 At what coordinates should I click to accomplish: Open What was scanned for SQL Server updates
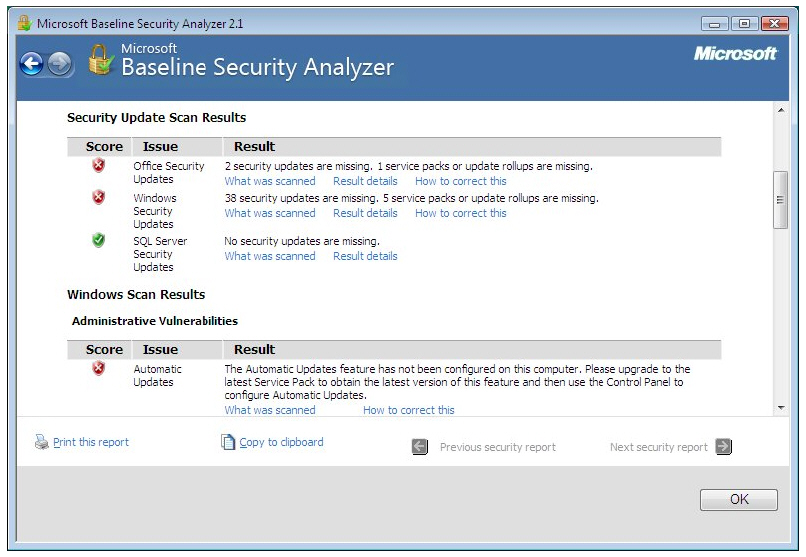point(270,256)
